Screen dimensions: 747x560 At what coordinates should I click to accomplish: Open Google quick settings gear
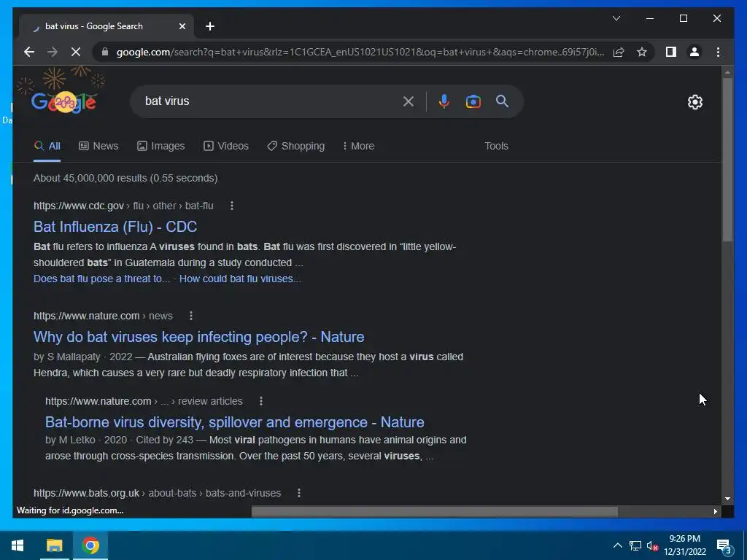[x=695, y=102]
